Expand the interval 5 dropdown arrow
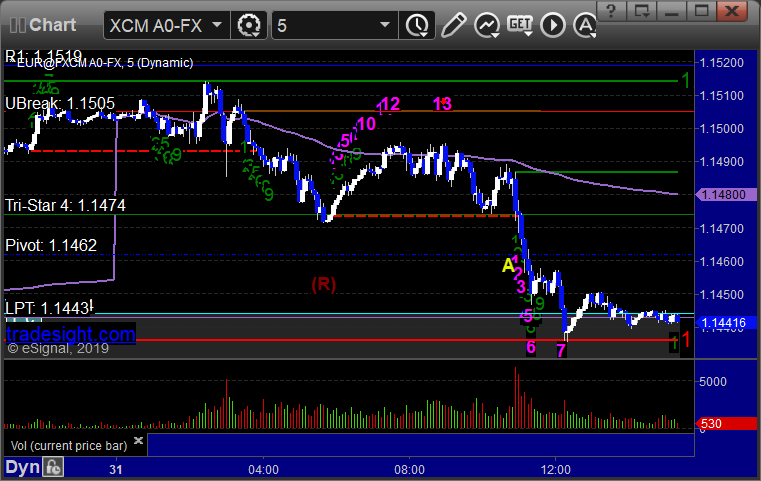761x481 pixels. 385,24
